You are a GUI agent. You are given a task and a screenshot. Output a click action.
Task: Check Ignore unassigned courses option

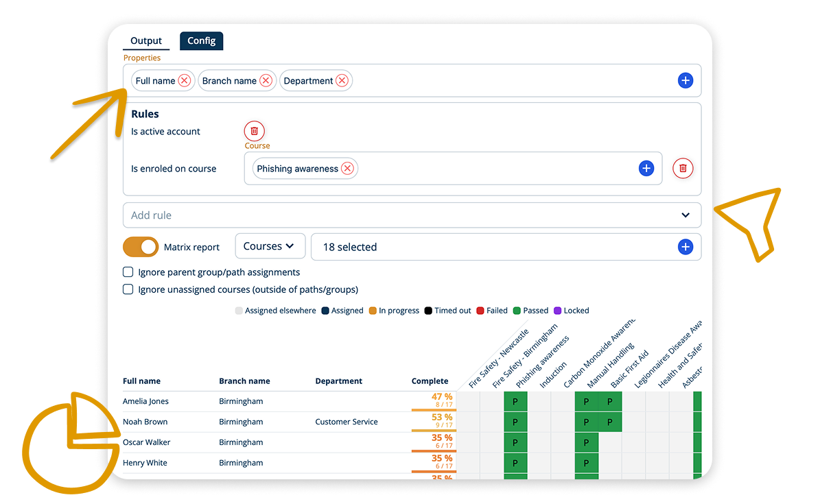click(128, 289)
